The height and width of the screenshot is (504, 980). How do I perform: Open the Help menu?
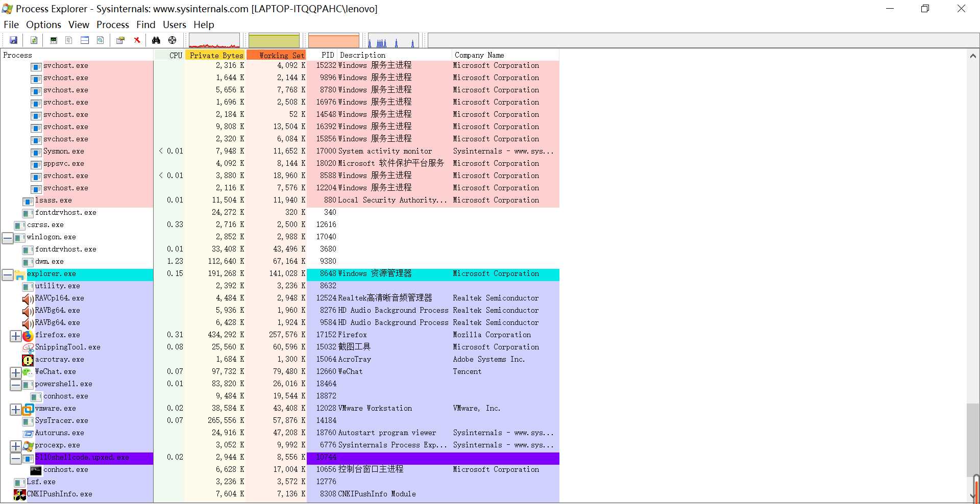point(204,24)
